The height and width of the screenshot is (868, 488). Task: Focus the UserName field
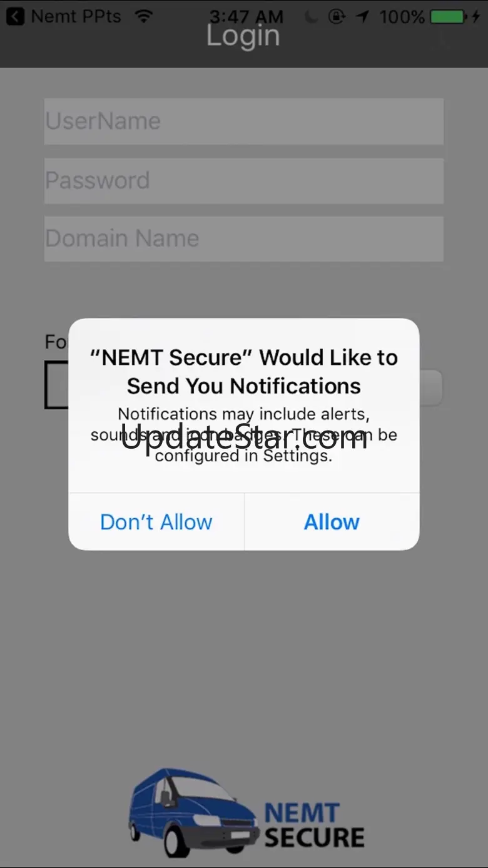[x=244, y=121]
